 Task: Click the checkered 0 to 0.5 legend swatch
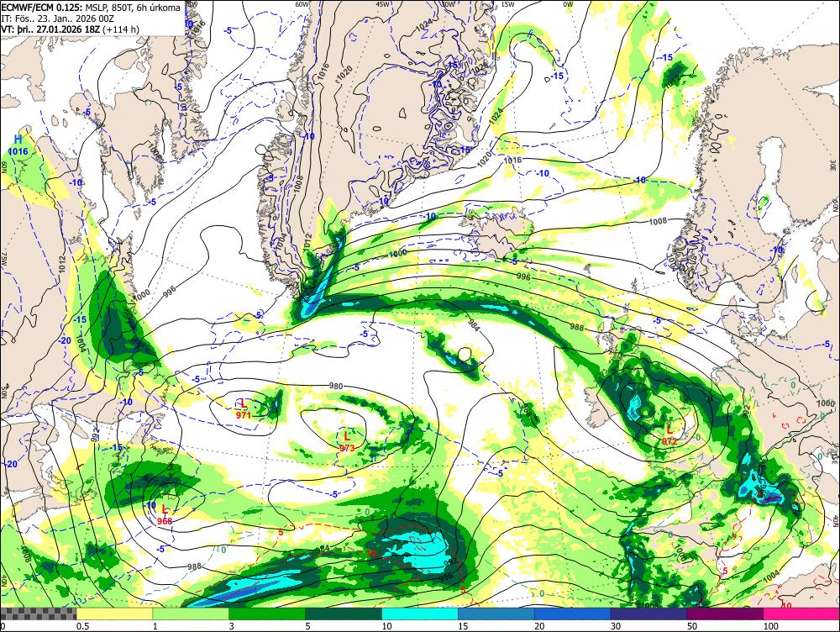pyautogui.click(x=38, y=614)
